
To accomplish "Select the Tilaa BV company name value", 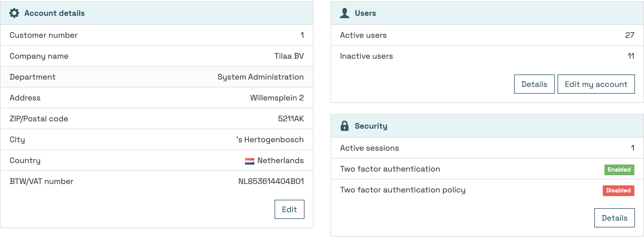I will (289, 56).
